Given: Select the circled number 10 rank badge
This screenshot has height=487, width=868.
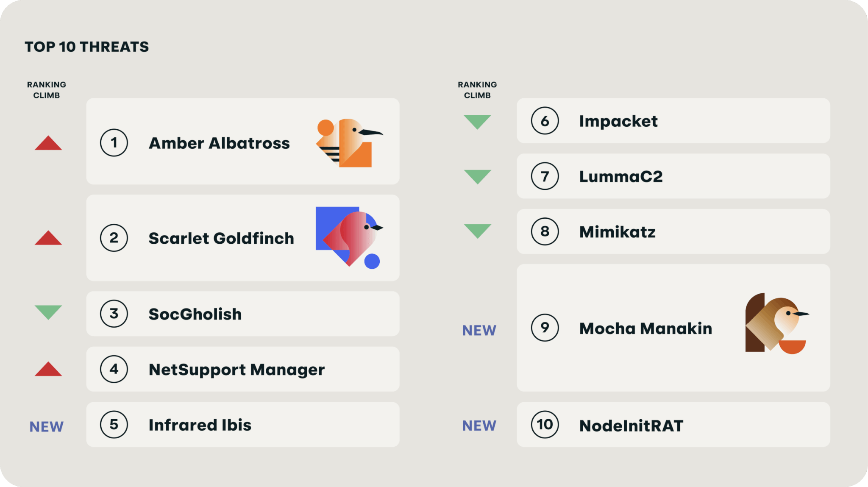Looking at the screenshot, I should pyautogui.click(x=545, y=424).
